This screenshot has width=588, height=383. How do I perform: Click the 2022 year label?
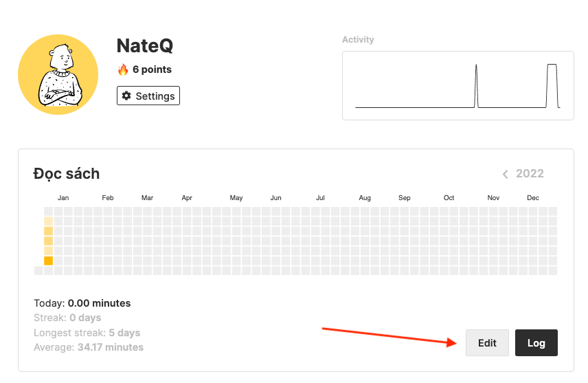tap(530, 173)
